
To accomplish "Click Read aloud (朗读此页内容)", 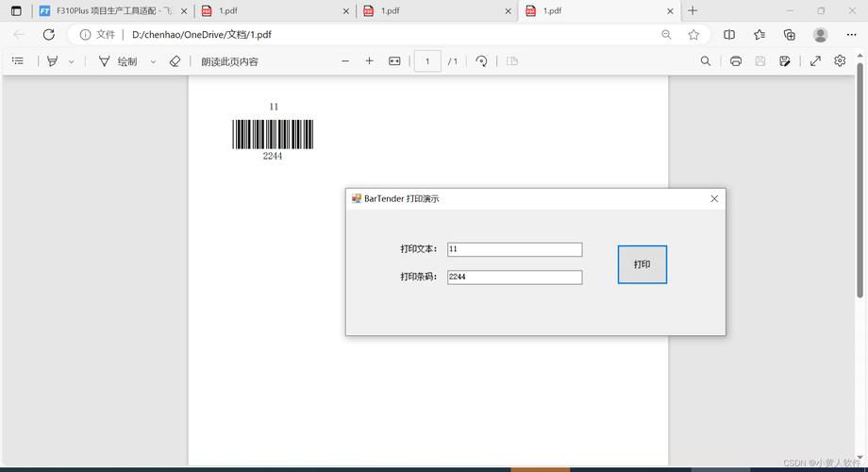I will [229, 61].
